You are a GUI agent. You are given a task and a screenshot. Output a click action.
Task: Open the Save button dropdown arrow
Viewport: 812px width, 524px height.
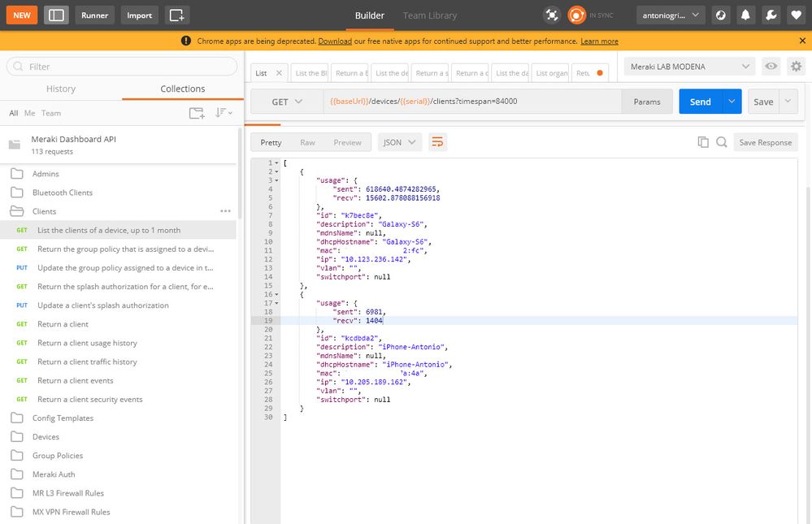click(x=788, y=102)
